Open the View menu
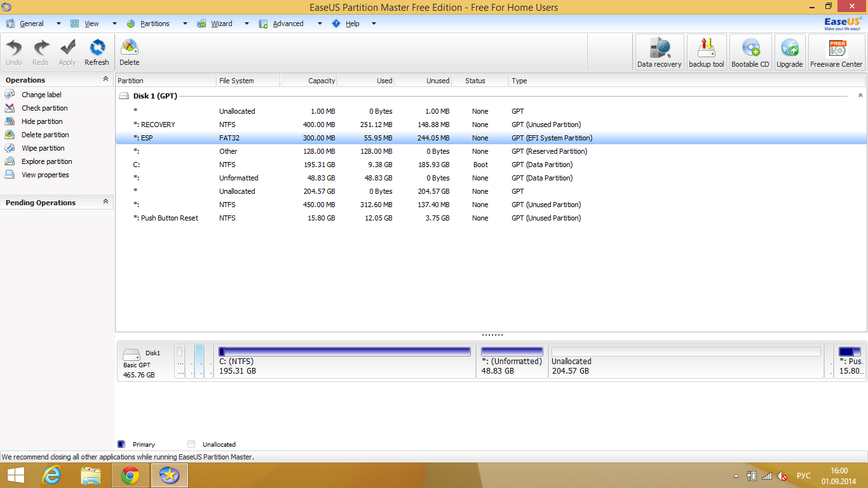The image size is (868, 488). tap(92, 24)
